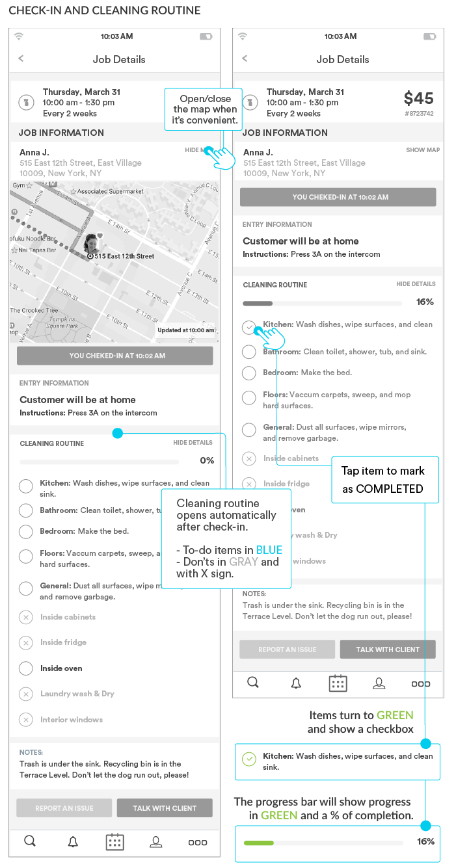Open profile tab in right screen bottom bar

[x=379, y=683]
